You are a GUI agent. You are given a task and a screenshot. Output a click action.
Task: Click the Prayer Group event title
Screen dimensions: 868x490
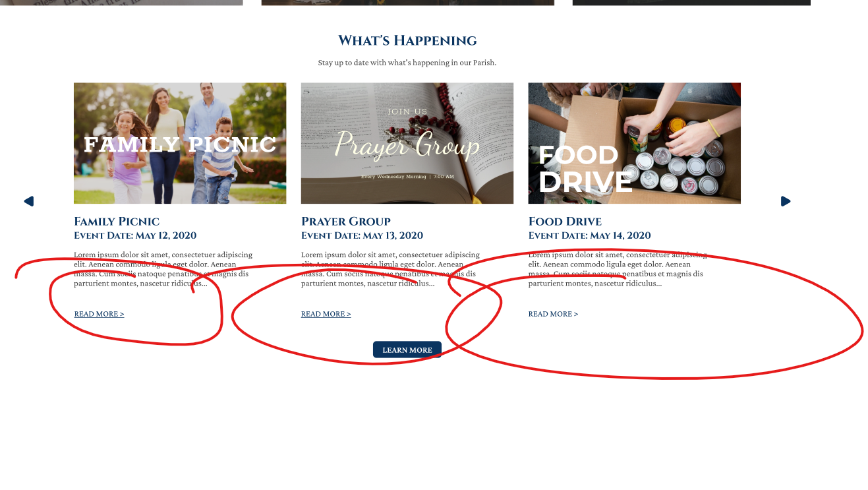(x=346, y=221)
